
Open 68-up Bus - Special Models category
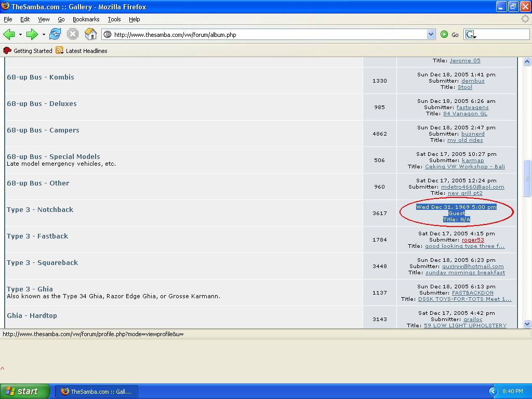(x=54, y=156)
